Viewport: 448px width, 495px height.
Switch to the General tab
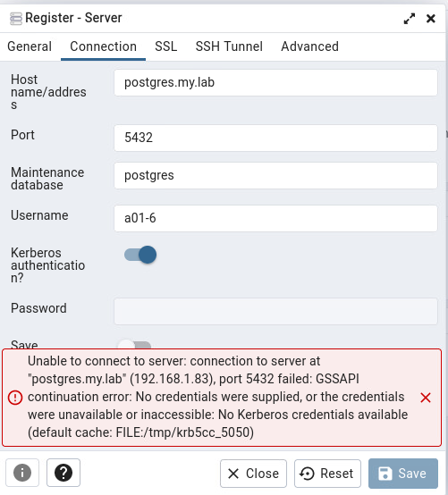(30, 46)
